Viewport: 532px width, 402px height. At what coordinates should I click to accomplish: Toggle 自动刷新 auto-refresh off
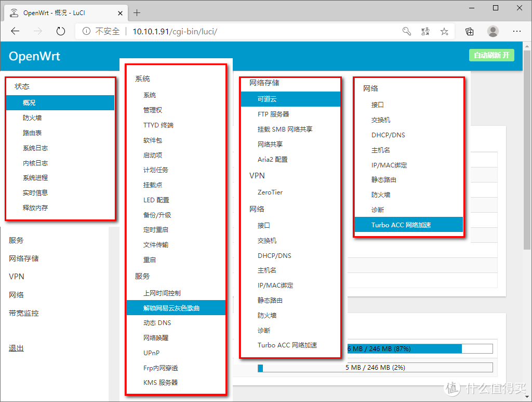[491, 54]
